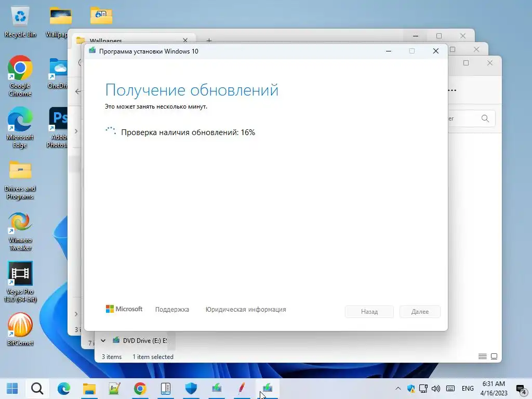Select the BitComet desktop shortcut
The image size is (532, 399).
click(x=20, y=329)
